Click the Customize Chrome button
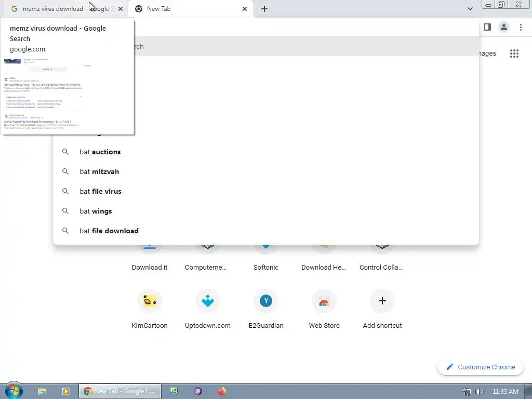 coord(481,367)
